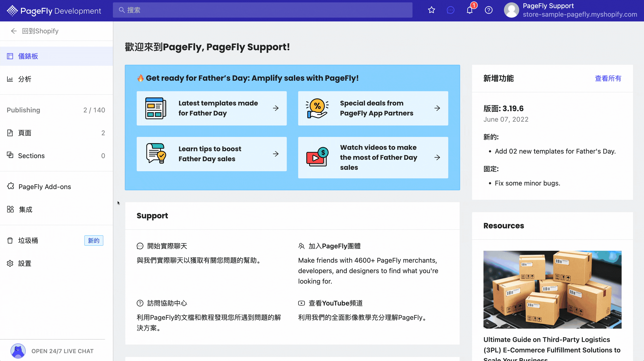The width and height of the screenshot is (644, 361).
Task: Click the PageFly Support avatar
Action: coord(511,10)
